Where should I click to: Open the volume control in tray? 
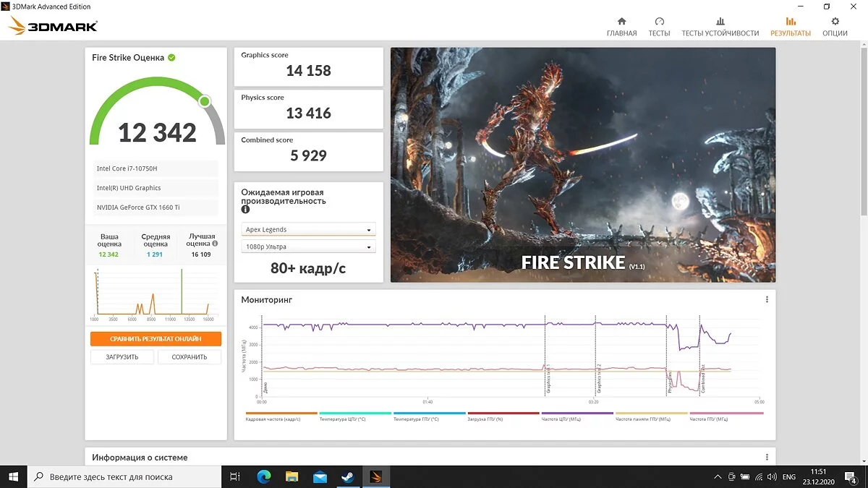tap(773, 476)
